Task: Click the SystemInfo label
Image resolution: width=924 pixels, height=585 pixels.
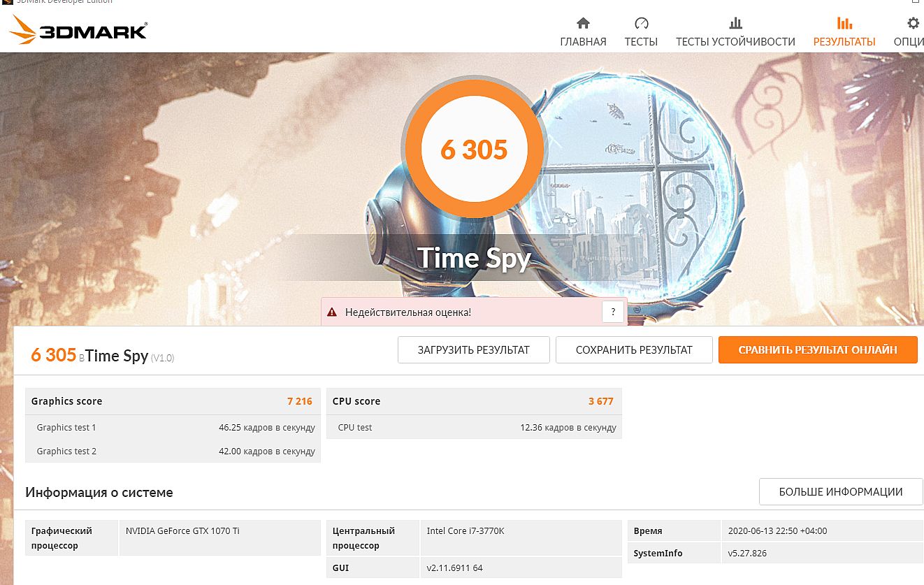Action: coord(658,553)
